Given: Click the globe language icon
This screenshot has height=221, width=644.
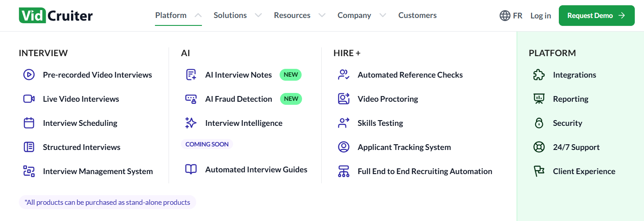Looking at the screenshot, I should [505, 16].
